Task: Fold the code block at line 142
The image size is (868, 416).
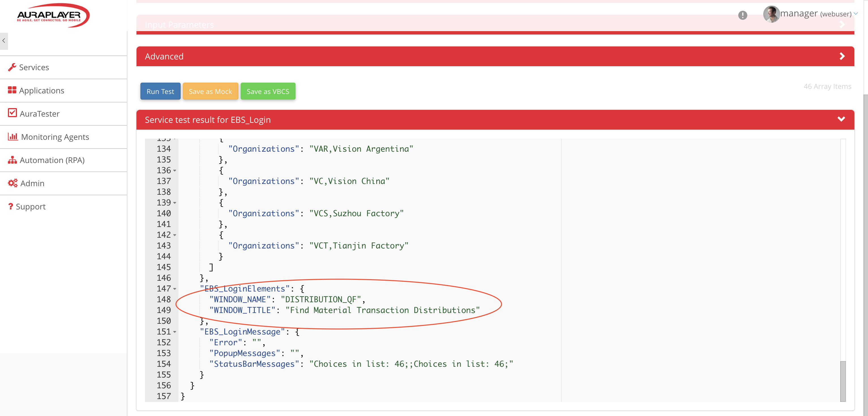Action: (x=175, y=235)
